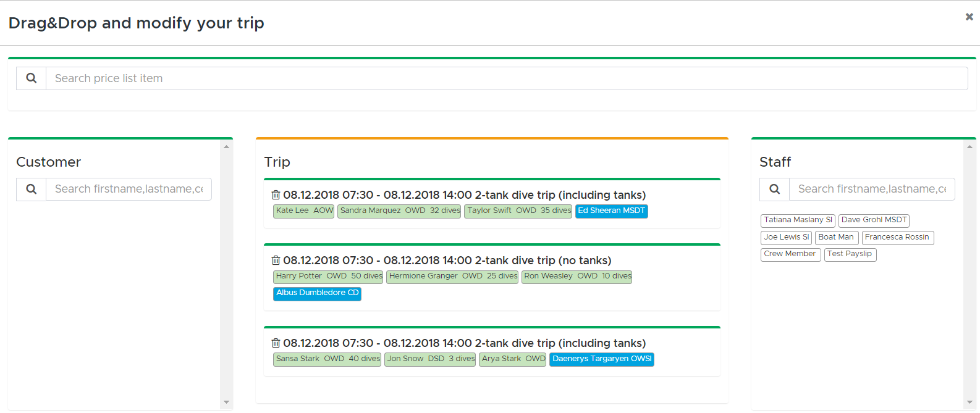
Task: Select Daenerys Targaryen OWSI staff tag
Action: 602,359
